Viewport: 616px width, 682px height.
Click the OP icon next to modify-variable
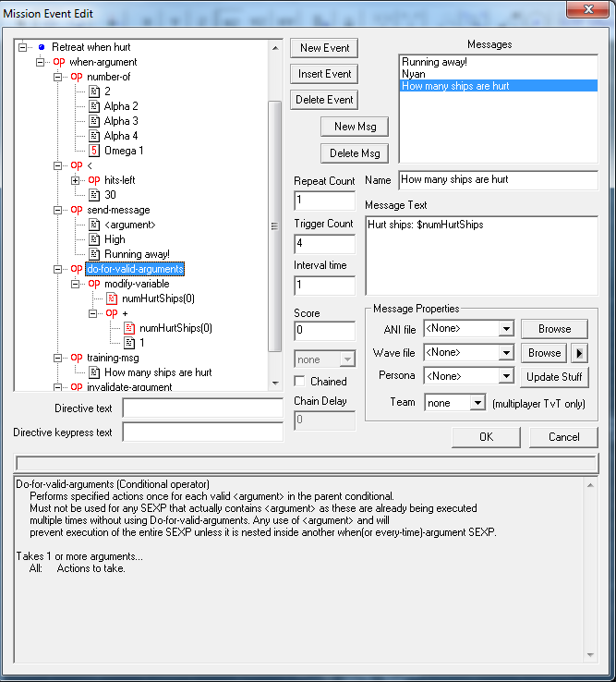[94, 284]
